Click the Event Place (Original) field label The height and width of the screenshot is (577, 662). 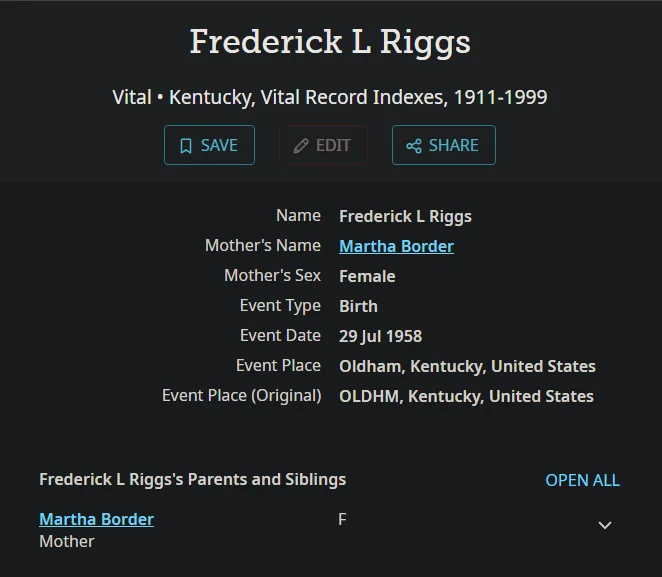(241, 395)
